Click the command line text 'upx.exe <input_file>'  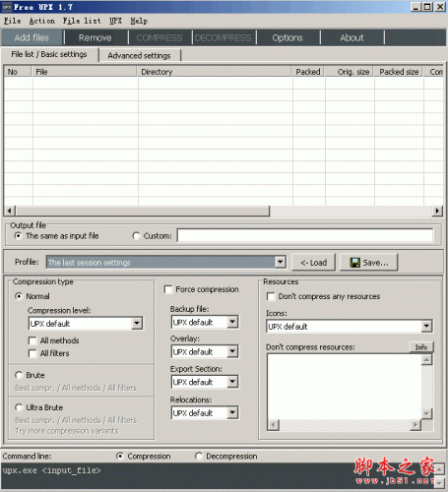click(x=51, y=470)
